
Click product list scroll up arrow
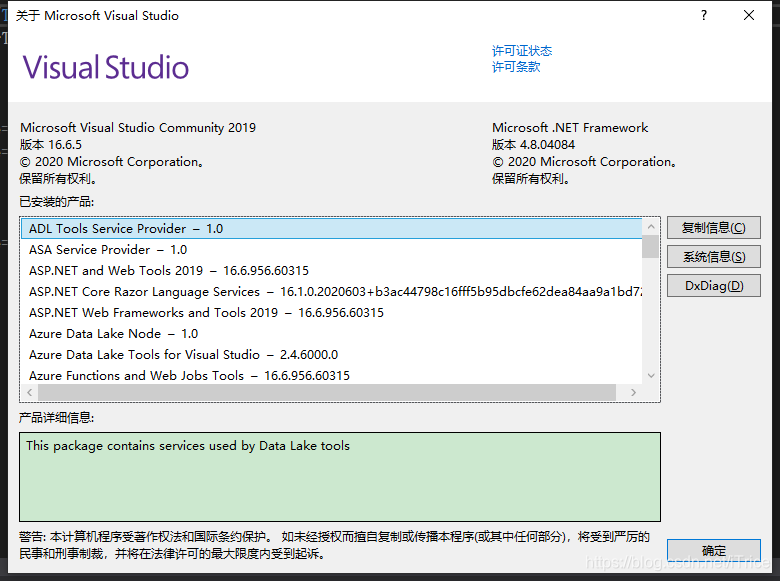pyautogui.click(x=651, y=227)
